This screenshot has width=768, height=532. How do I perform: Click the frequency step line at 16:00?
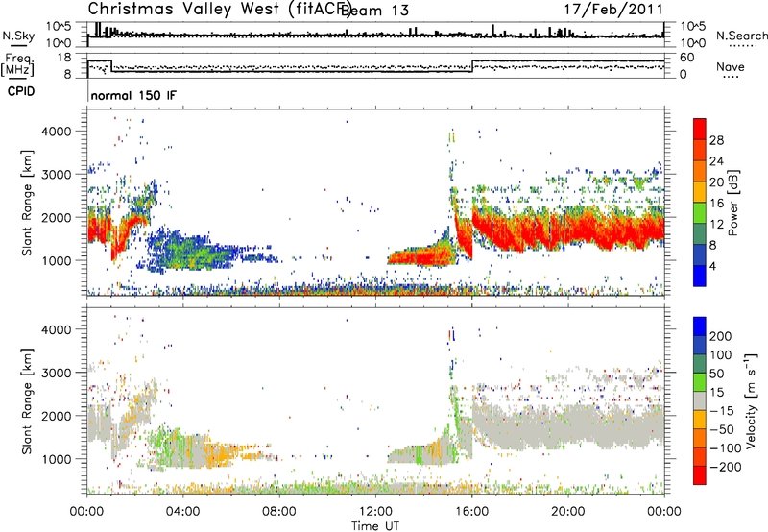click(472, 66)
